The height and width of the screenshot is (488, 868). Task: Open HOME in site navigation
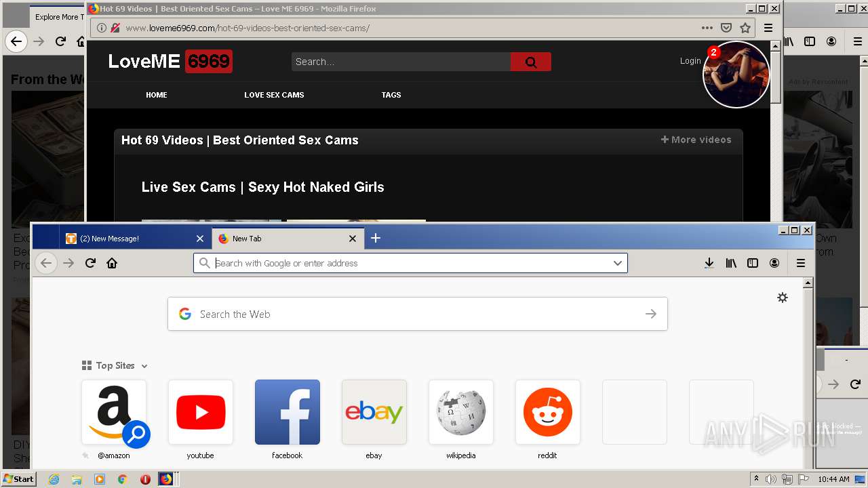pyautogui.click(x=157, y=95)
